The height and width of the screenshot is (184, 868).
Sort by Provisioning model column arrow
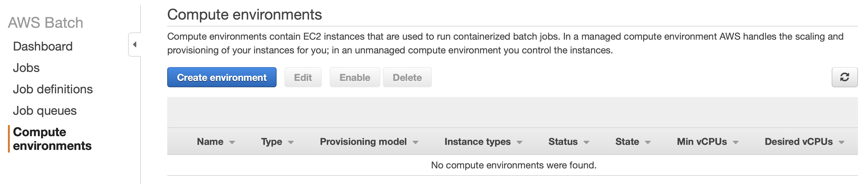click(415, 142)
